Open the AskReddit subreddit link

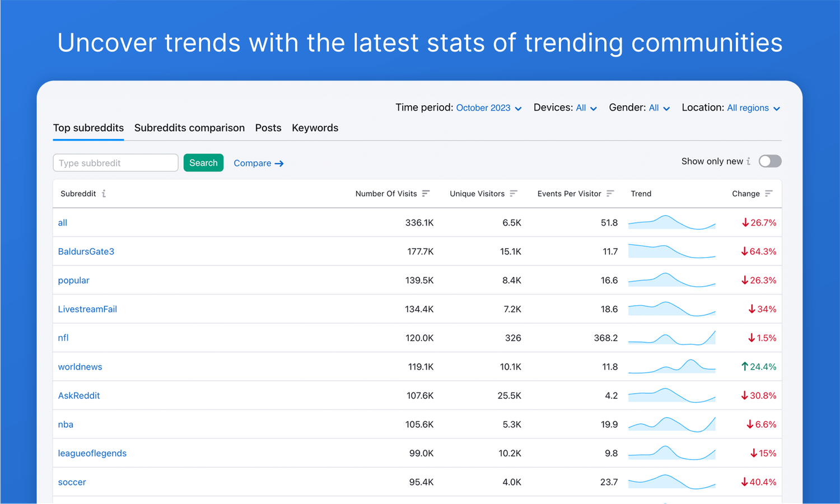pyautogui.click(x=79, y=396)
